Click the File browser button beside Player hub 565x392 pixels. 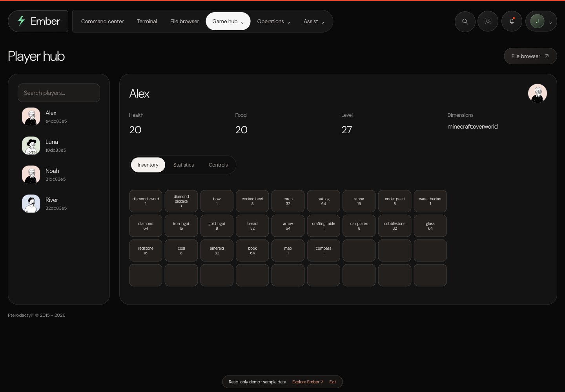530,56
